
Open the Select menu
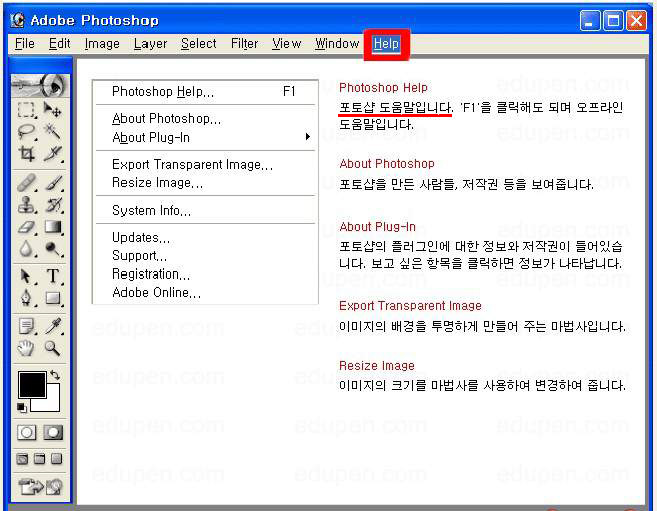(x=199, y=44)
